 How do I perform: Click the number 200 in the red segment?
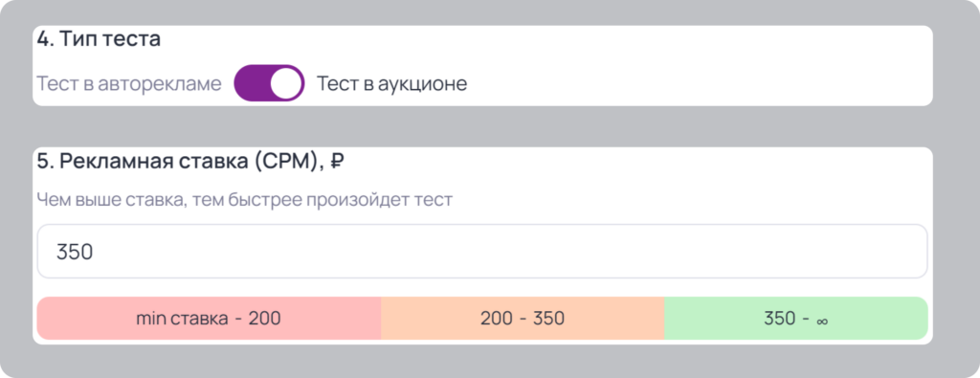tap(265, 319)
